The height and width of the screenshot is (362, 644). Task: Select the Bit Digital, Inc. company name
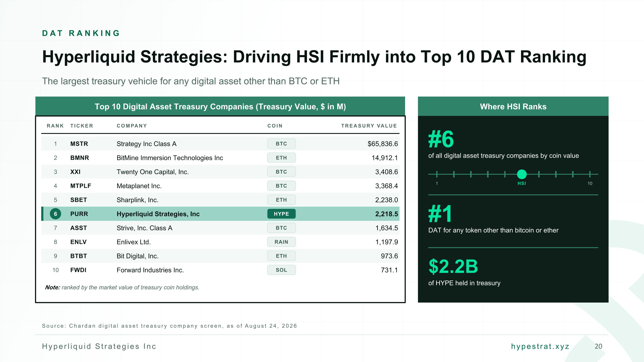[138, 256]
